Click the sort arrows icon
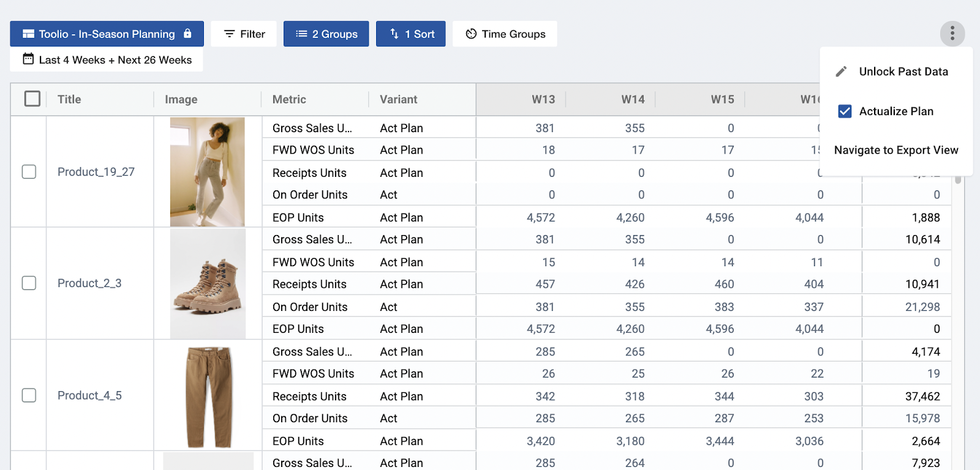980x470 pixels. click(394, 34)
